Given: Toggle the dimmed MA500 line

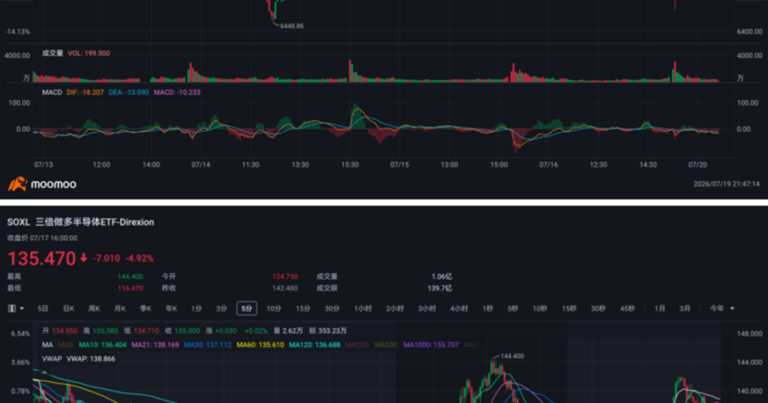Looking at the screenshot, I should click(x=386, y=345).
